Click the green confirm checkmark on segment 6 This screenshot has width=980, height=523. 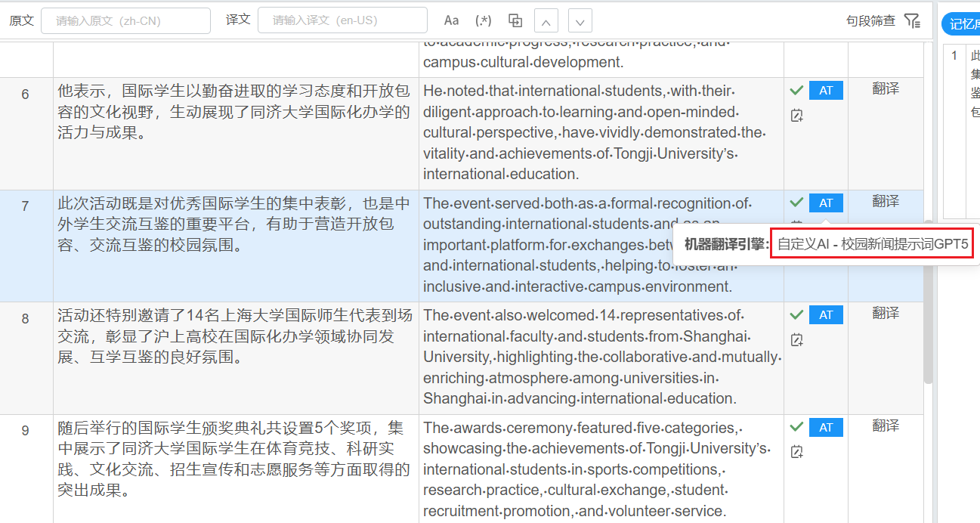(x=796, y=91)
